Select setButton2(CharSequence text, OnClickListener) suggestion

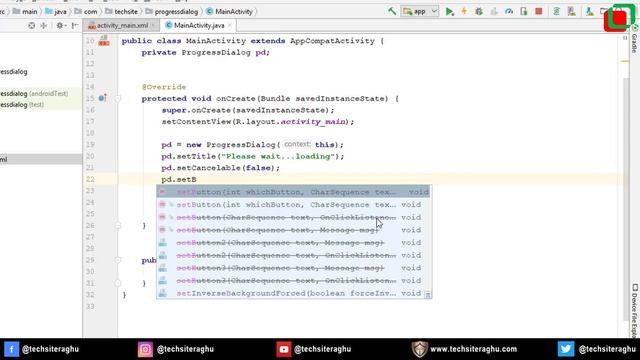tap(293, 255)
